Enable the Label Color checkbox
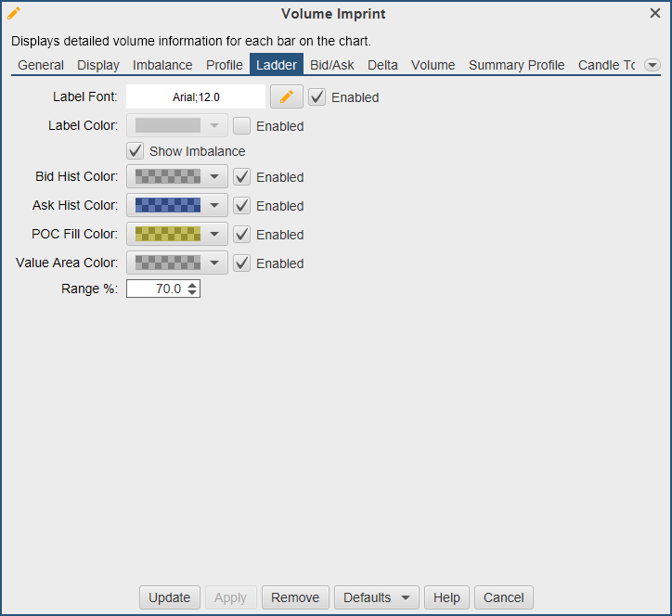672x616 pixels. 241,125
